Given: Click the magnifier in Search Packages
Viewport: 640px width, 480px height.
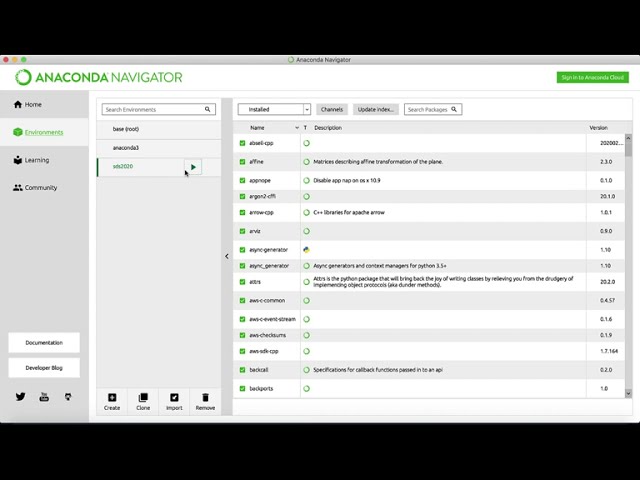Looking at the screenshot, I should (x=454, y=109).
